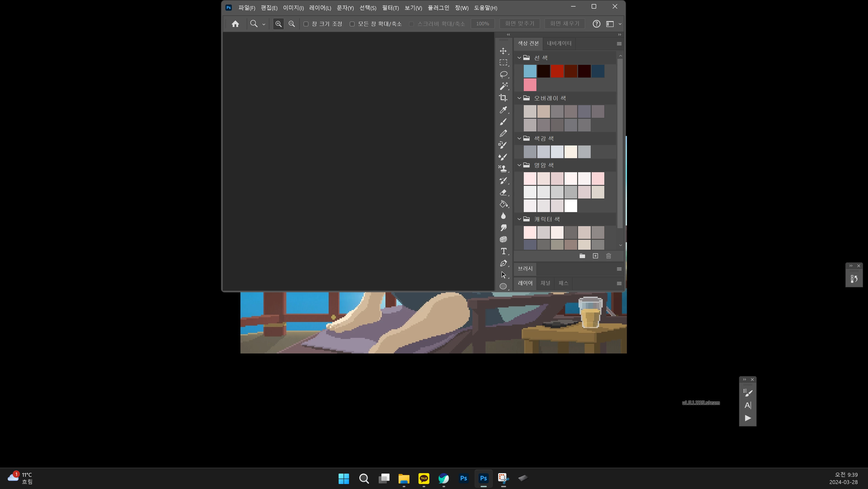Click the 화면 채우기 button

[x=564, y=24]
